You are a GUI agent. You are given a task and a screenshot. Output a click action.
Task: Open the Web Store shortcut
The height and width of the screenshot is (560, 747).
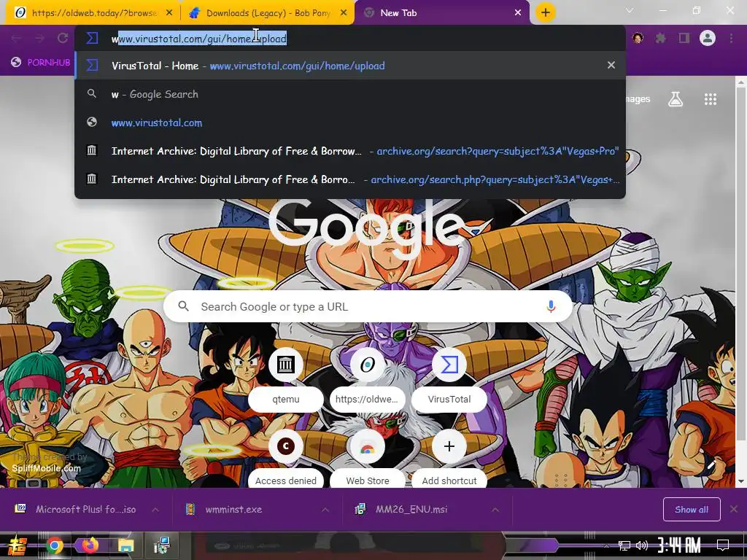pyautogui.click(x=368, y=459)
